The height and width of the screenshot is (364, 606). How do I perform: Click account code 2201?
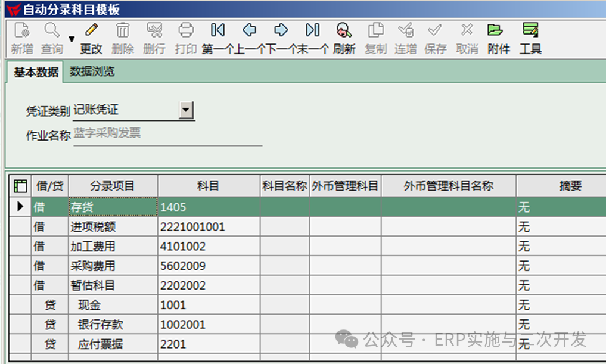pos(173,344)
